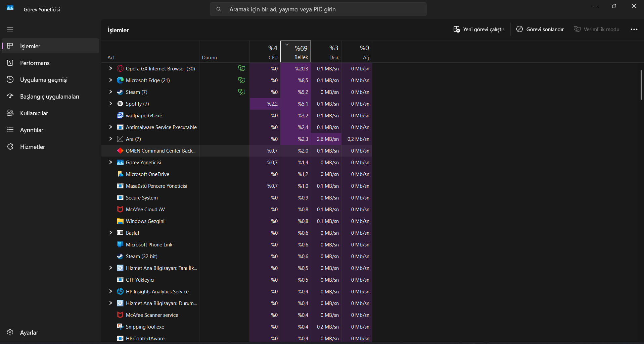Viewport: 644px width, 344px height.
Task: Sort processes by Ad name column
Action: coord(150,52)
